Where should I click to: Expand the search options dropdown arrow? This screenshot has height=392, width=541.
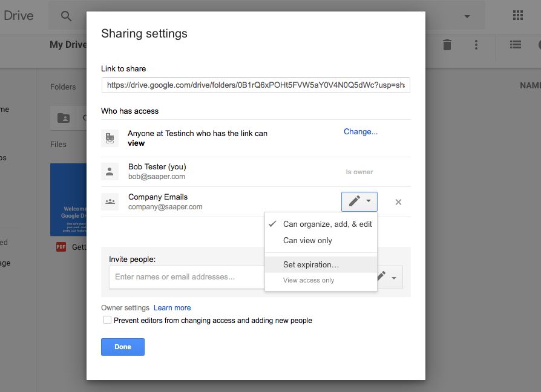(467, 16)
